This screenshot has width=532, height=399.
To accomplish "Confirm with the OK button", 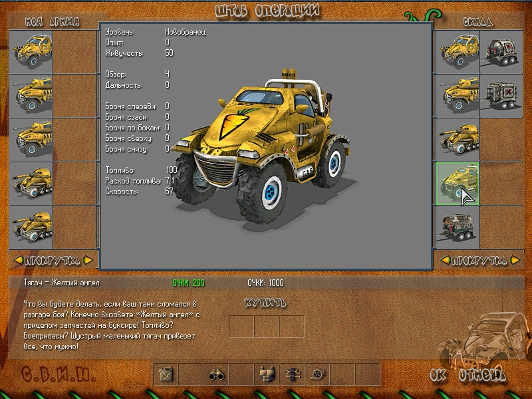I will [x=438, y=375].
